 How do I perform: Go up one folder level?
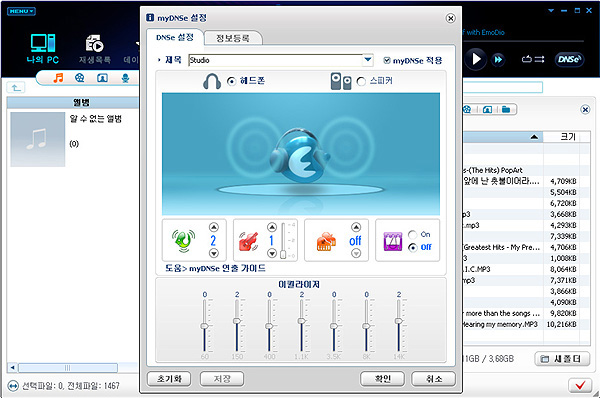[16, 88]
